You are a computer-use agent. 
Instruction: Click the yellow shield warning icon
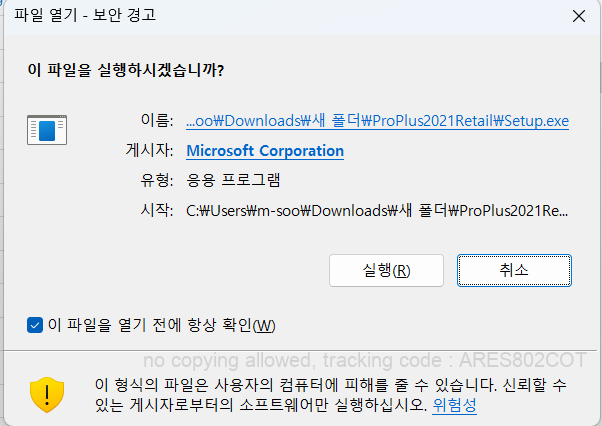tap(47, 395)
